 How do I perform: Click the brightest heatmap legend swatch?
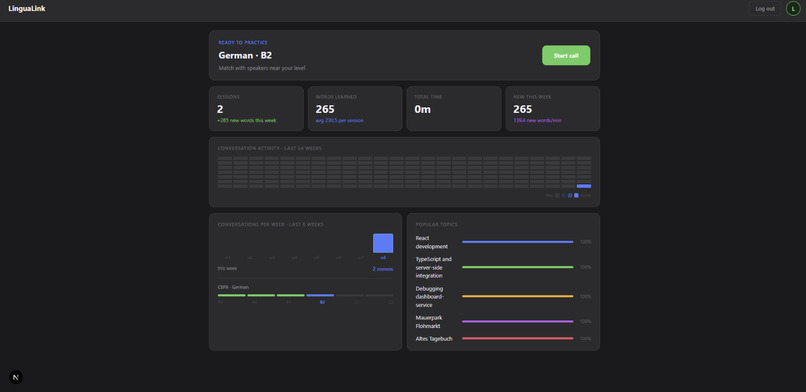tap(576, 195)
